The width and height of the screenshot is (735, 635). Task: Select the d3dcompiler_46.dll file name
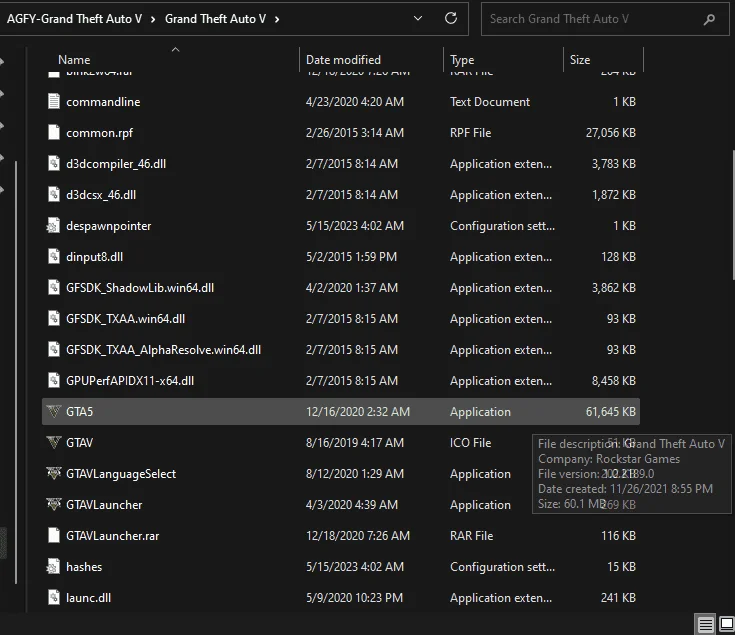[x=116, y=164]
